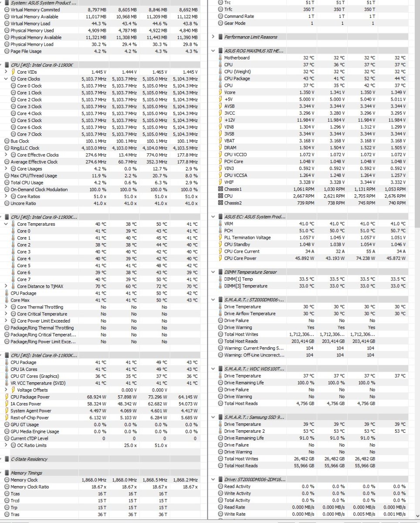Select the On-Demand Clock Modulation label
420x523 pixels.
coord(39,190)
